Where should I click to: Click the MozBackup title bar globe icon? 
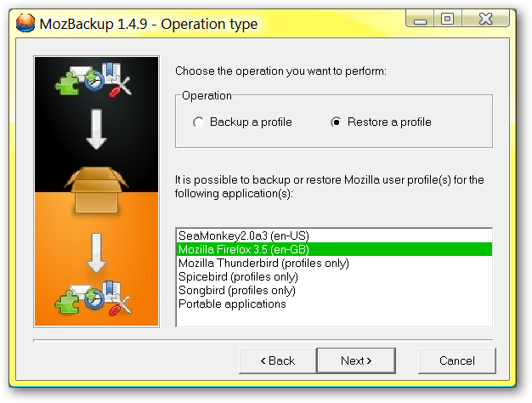(x=25, y=23)
